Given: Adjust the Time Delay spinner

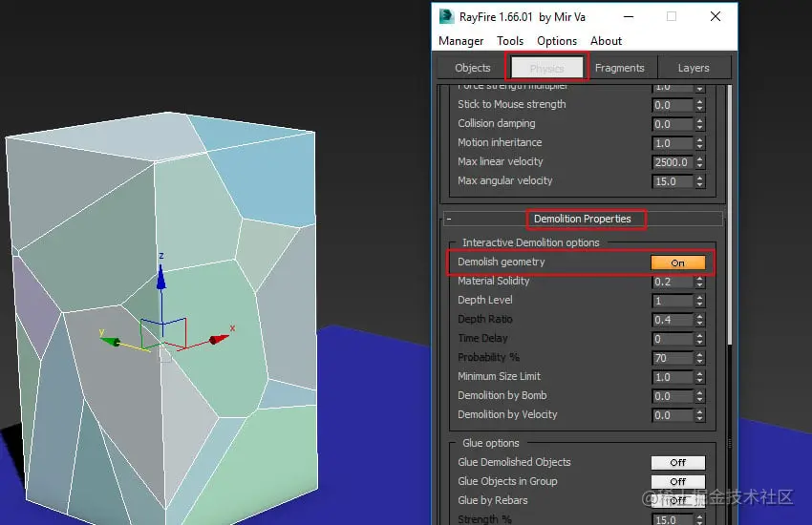Looking at the screenshot, I should (x=699, y=339).
